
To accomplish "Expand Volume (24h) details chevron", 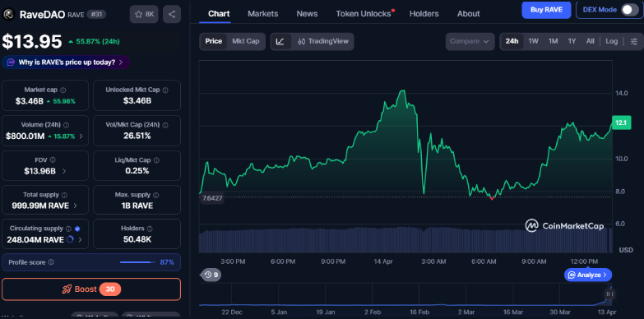I will click(81, 136).
